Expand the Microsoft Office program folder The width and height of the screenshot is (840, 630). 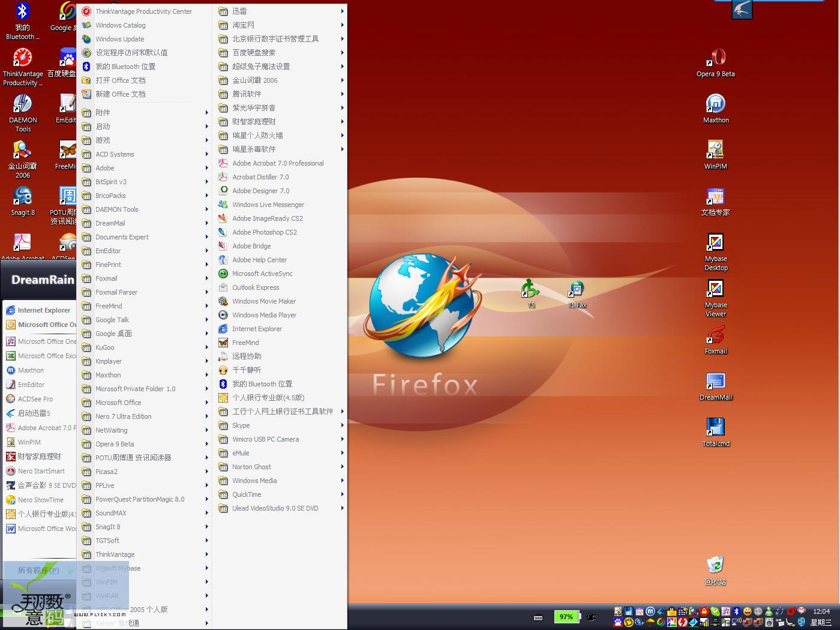point(145,403)
